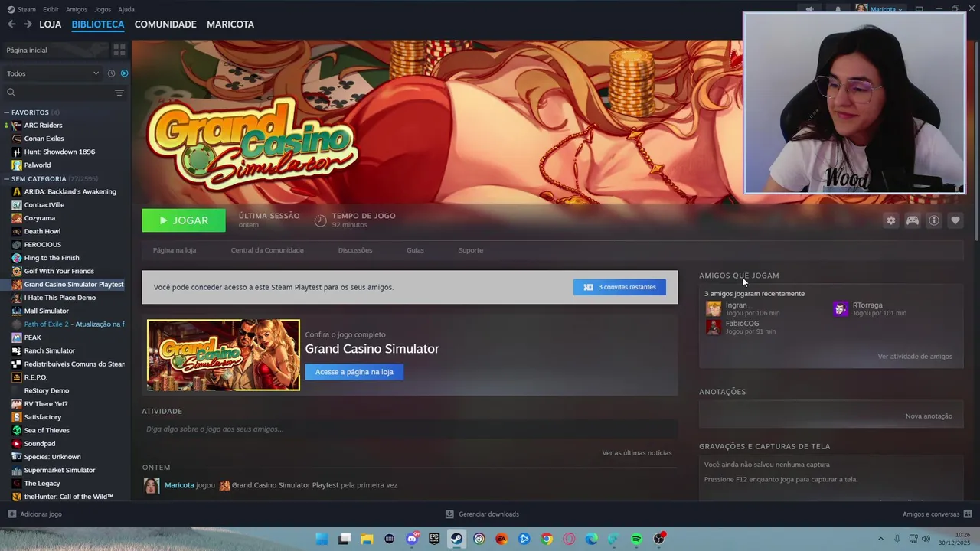Select Sea of Thieves in library
The height and width of the screenshot is (551, 980).
click(x=65, y=430)
